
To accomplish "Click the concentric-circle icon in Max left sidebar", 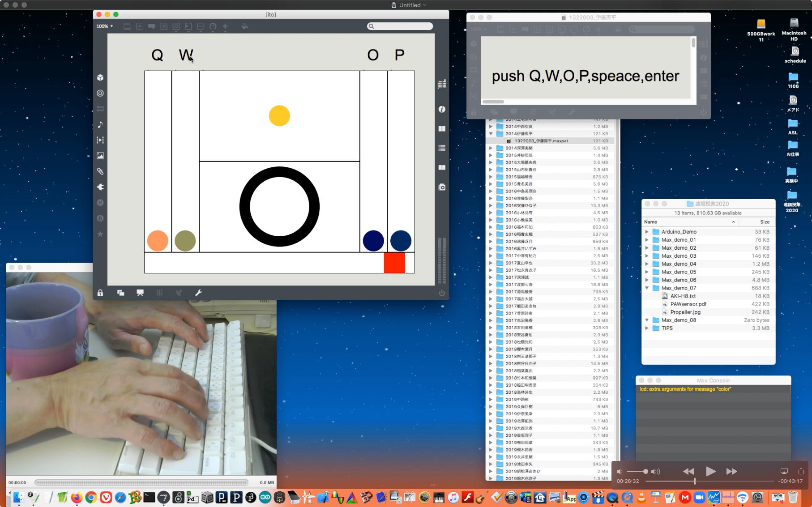I will (100, 93).
